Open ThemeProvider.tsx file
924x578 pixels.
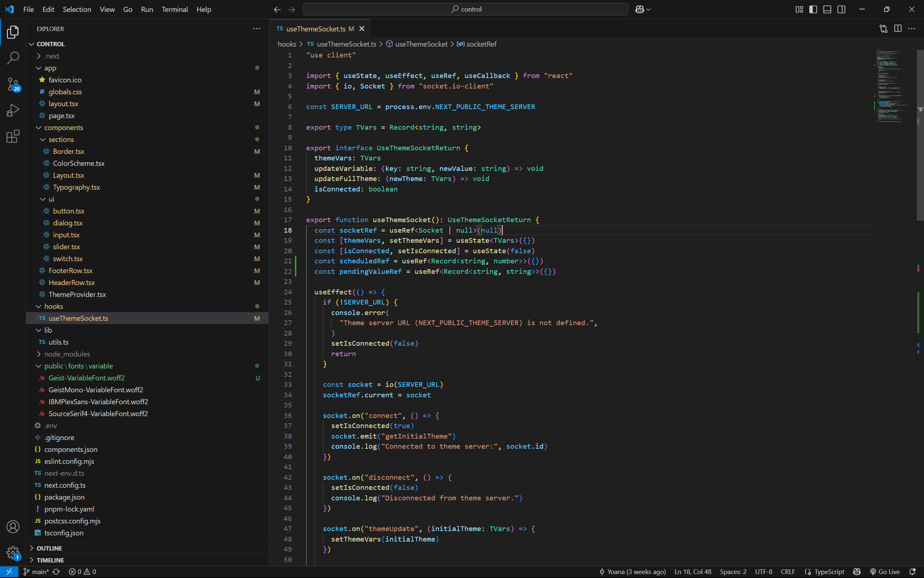tap(147, 294)
